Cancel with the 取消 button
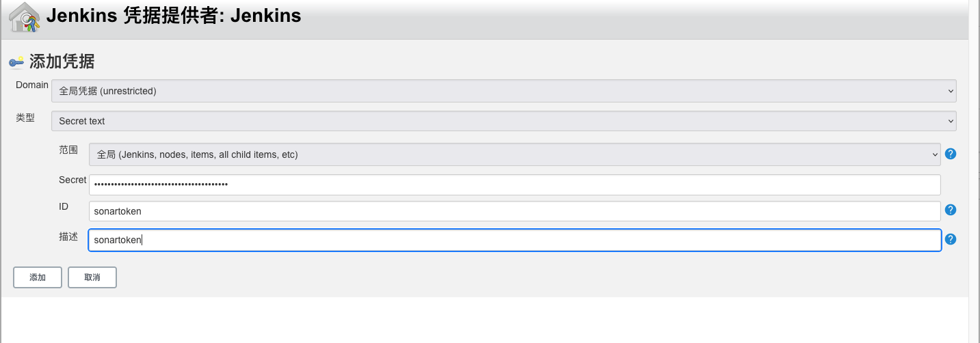Screen dimensions: 980x343 (92, 277)
